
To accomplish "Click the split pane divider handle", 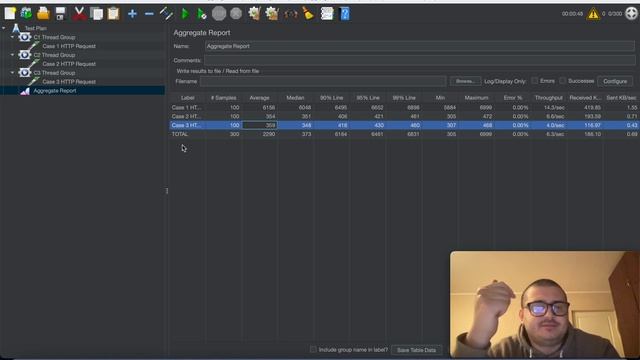I will [167, 191].
